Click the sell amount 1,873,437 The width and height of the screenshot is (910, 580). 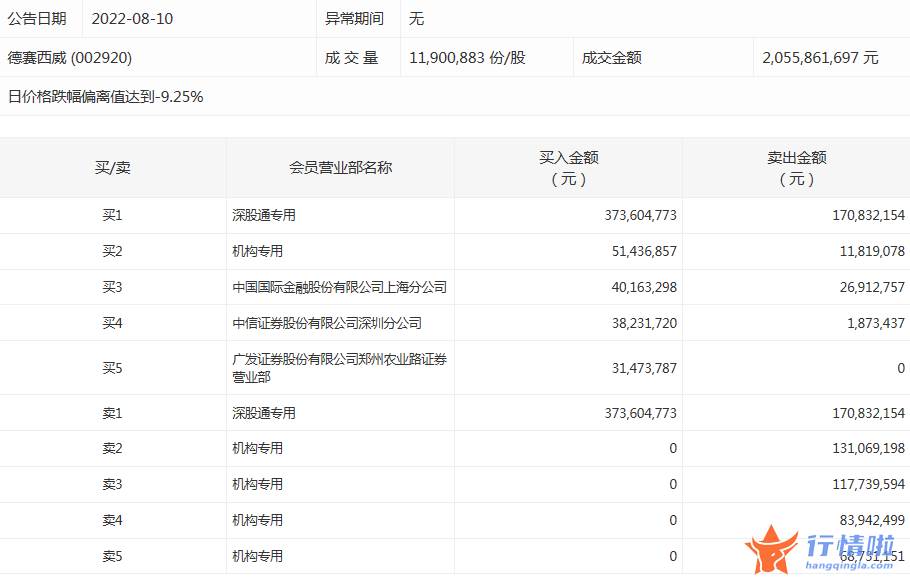(x=876, y=323)
